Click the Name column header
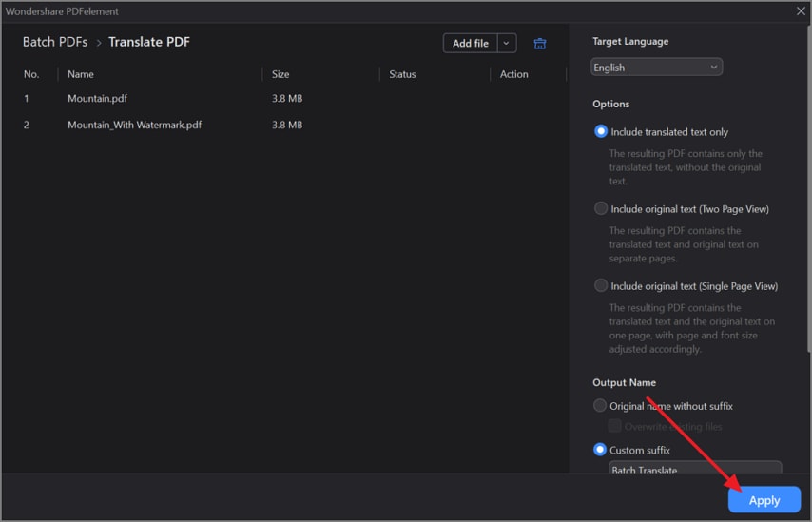This screenshot has height=522, width=812. click(x=81, y=74)
